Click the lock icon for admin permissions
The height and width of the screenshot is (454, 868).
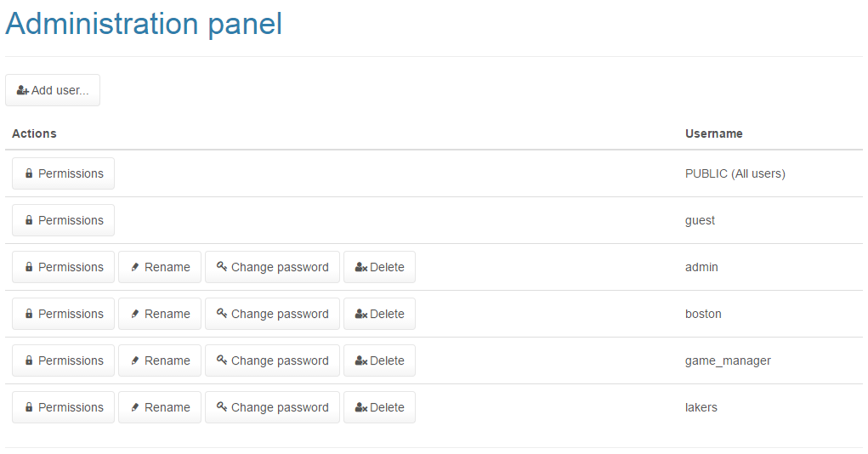coord(29,267)
